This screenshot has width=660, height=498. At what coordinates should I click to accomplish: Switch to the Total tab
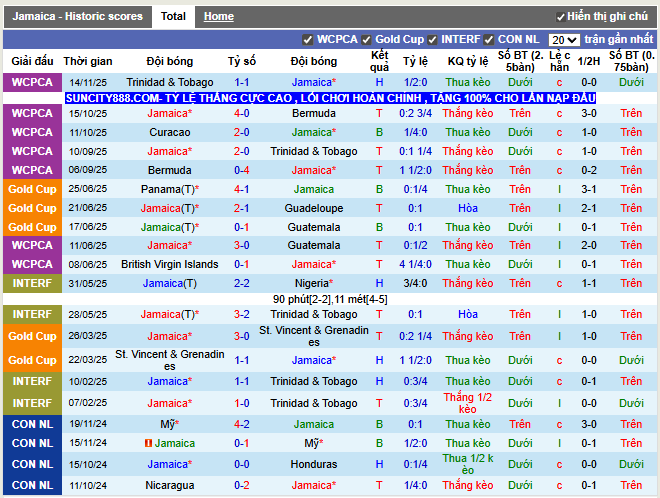point(173,16)
